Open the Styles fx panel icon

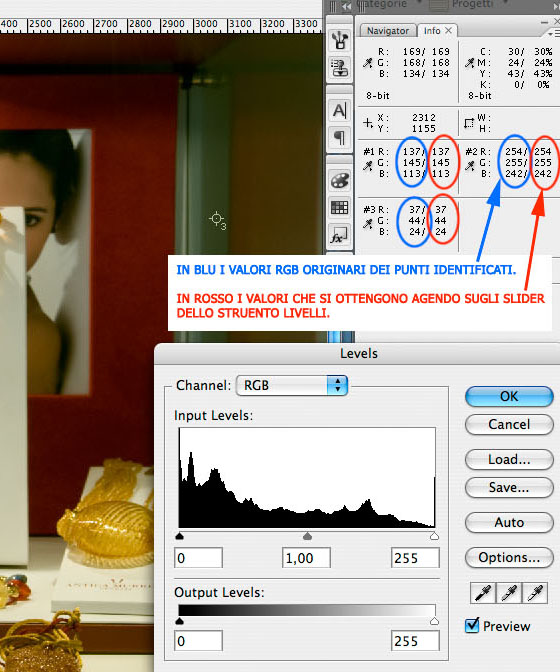[x=339, y=235]
